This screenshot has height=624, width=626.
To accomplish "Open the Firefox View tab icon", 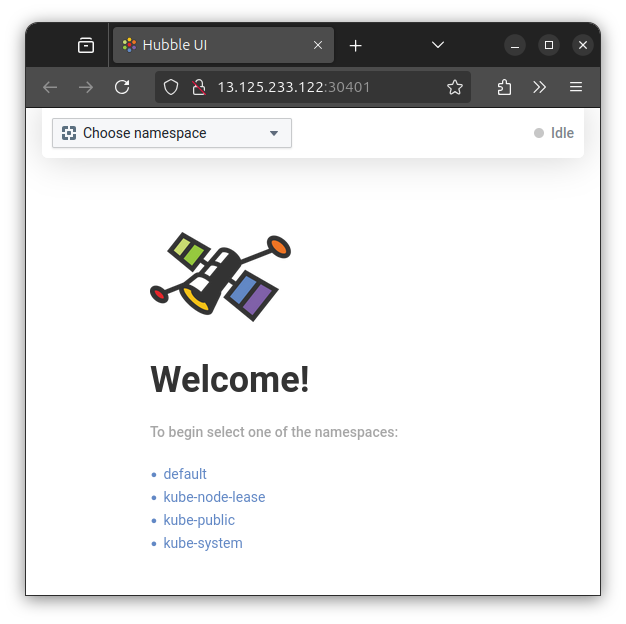I will point(86,45).
